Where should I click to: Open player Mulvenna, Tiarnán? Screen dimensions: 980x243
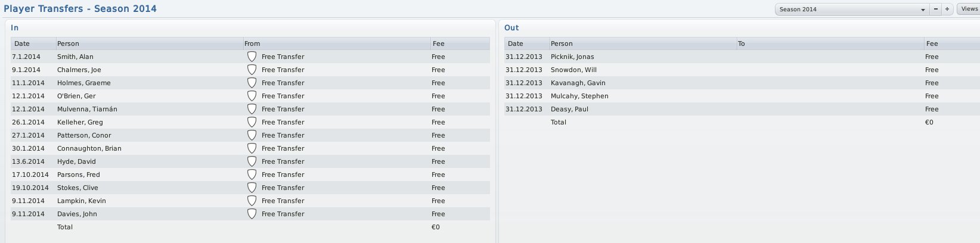pyautogui.click(x=87, y=109)
